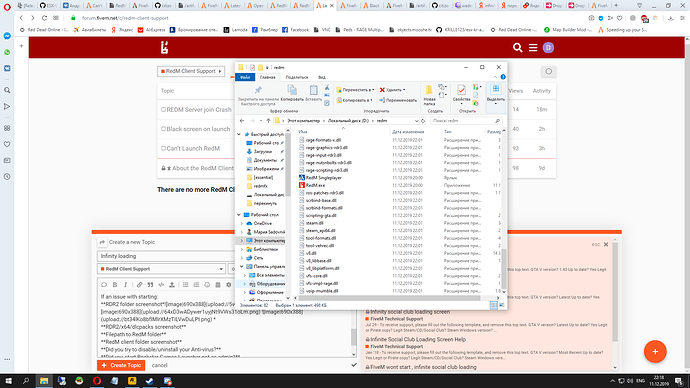Insert blockquote in topic composer
This screenshot has width=690, height=388.
click(150, 285)
